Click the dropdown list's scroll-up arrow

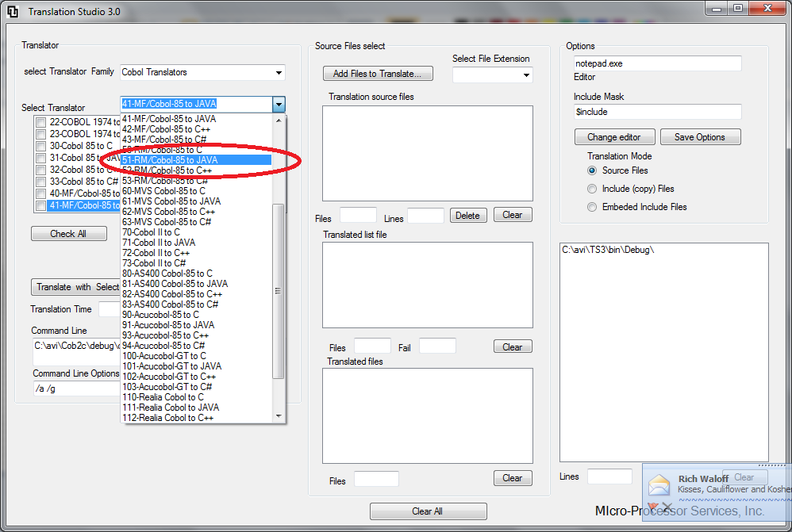pyautogui.click(x=279, y=121)
